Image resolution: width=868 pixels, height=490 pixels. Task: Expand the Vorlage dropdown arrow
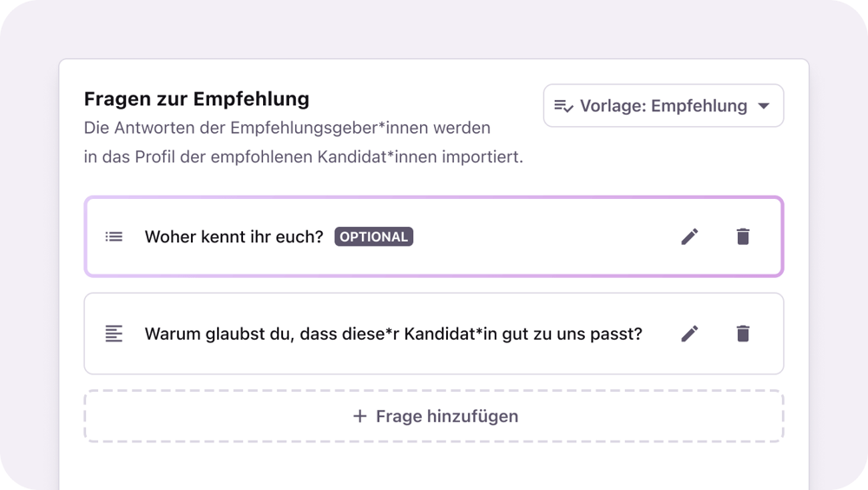(x=764, y=106)
